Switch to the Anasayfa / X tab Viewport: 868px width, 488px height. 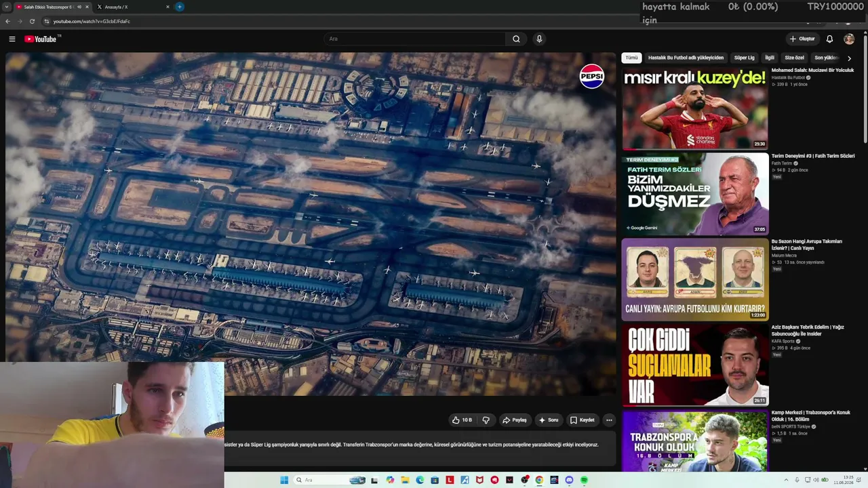[x=132, y=7]
